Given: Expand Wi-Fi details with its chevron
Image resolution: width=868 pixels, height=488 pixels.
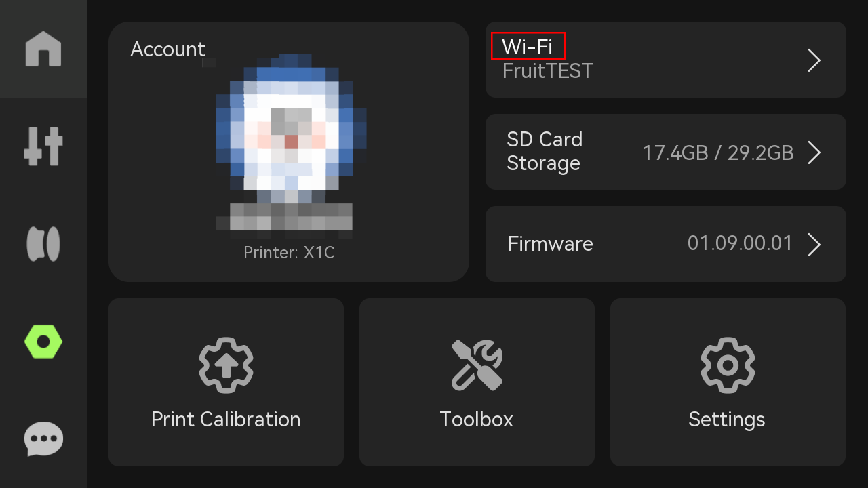Looking at the screenshot, I should tap(814, 60).
